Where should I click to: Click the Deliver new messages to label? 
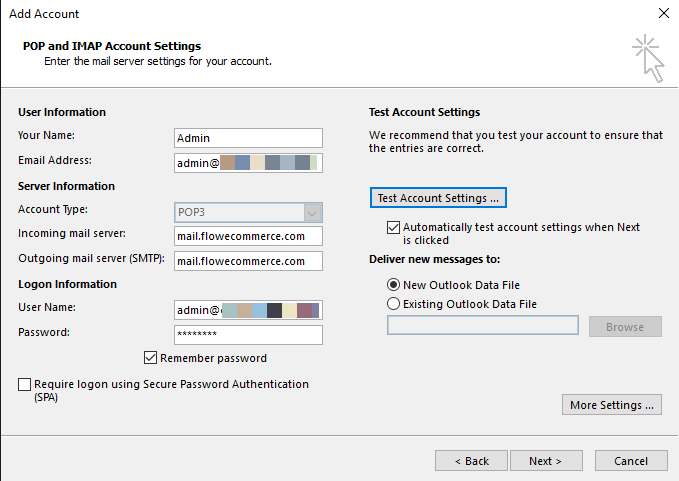coord(434,259)
